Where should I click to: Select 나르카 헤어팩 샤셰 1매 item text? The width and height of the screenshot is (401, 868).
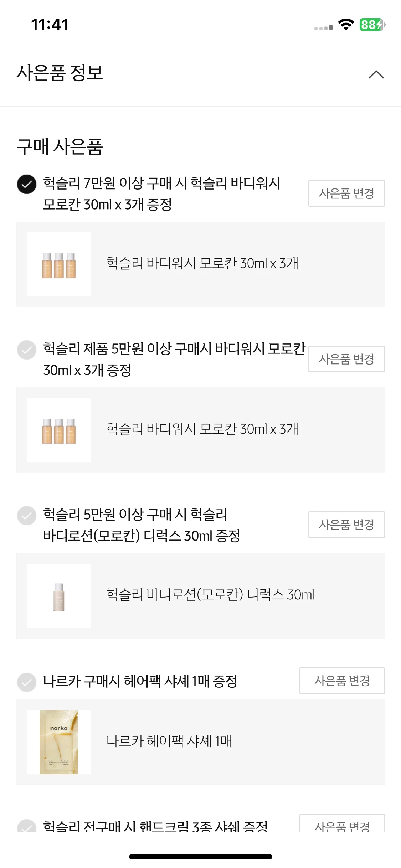click(169, 741)
